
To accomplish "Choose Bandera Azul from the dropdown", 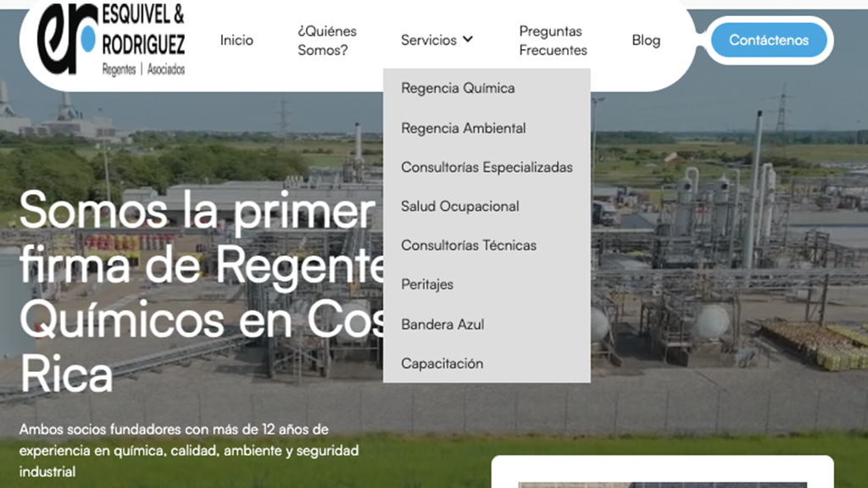I will (x=442, y=324).
